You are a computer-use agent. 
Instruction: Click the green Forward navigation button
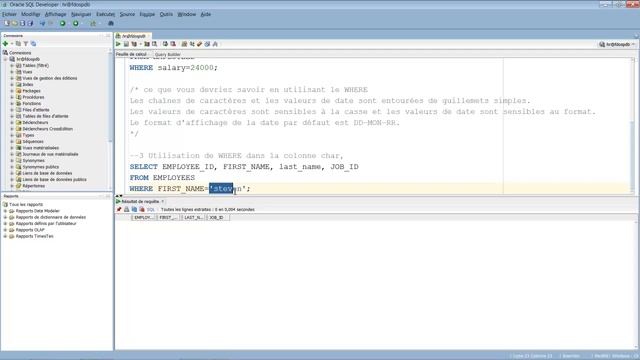[76, 24]
